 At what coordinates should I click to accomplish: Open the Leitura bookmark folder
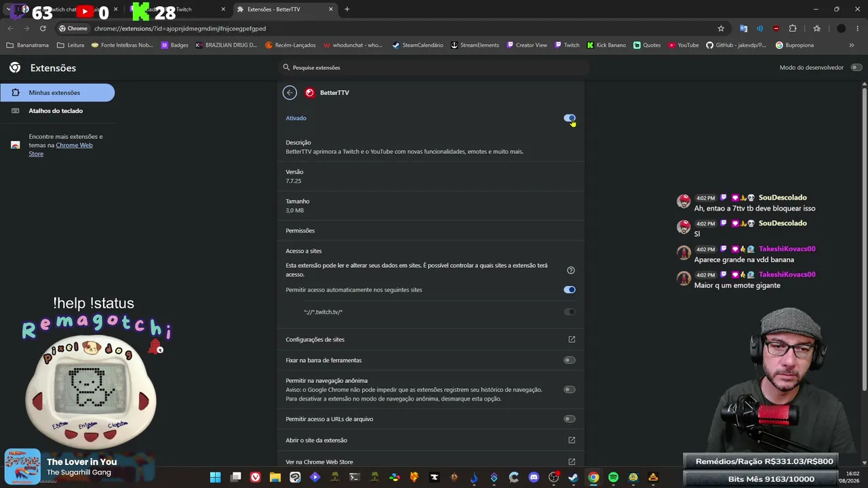pos(71,45)
